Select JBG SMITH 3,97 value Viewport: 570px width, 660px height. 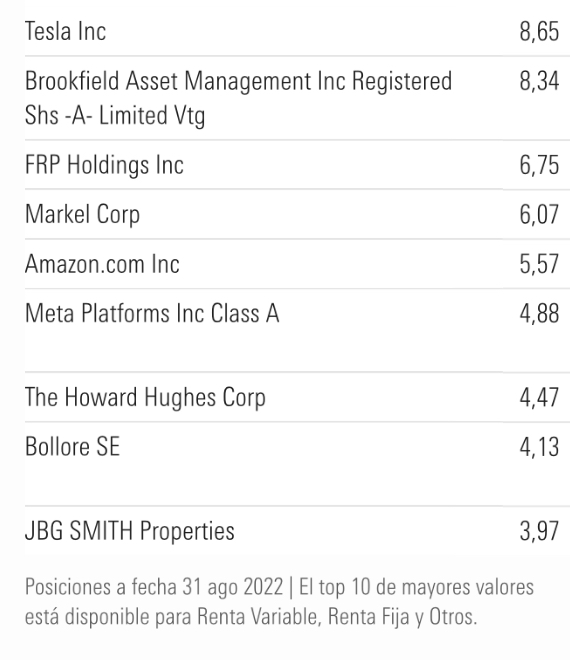pyautogui.click(x=539, y=531)
